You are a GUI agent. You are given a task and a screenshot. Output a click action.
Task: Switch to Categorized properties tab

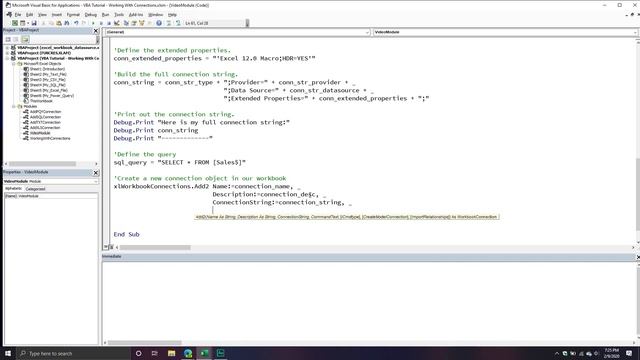coord(36,189)
